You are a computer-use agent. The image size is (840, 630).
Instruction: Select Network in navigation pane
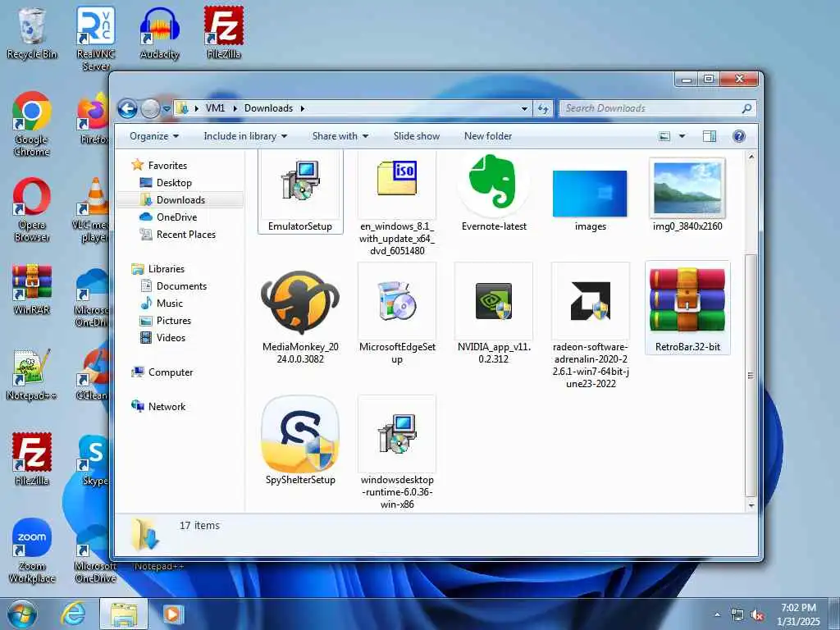[x=158, y=407]
